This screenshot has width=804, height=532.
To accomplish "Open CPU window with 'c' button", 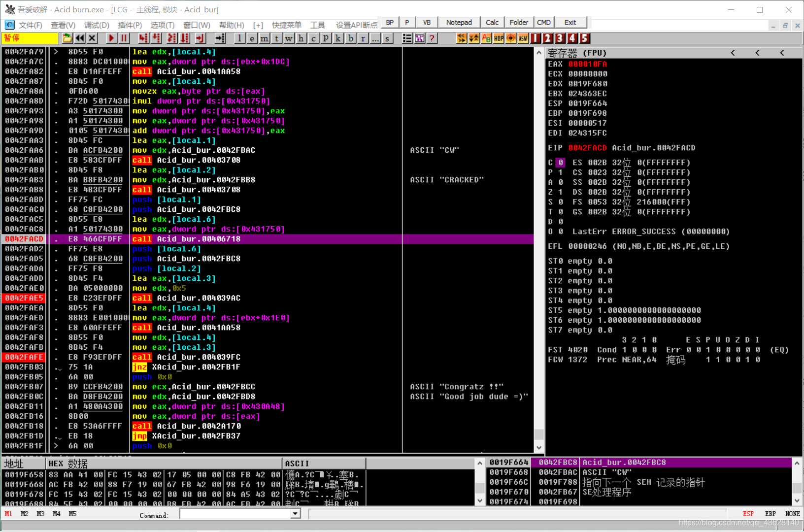I will 313,38.
